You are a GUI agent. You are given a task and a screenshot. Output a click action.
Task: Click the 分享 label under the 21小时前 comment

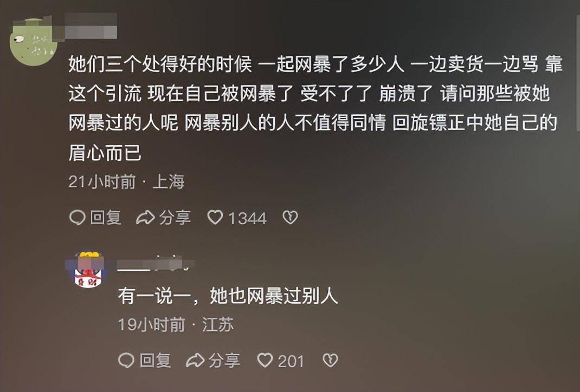tap(175, 218)
